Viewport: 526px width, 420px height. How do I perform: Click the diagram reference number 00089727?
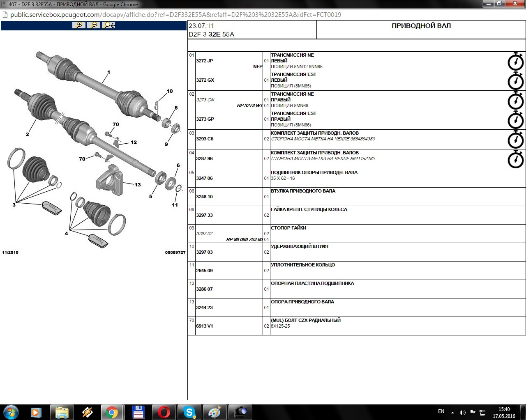coord(175,252)
